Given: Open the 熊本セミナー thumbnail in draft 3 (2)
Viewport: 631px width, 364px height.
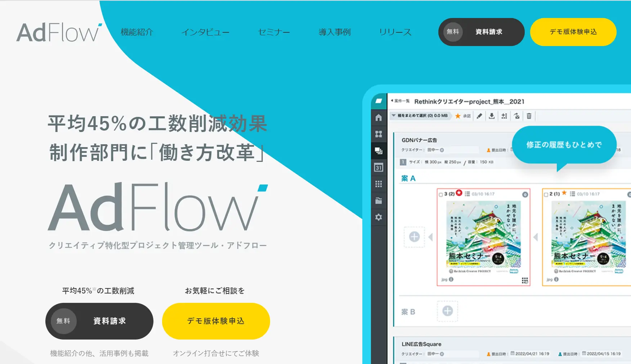Looking at the screenshot, I should point(483,238).
